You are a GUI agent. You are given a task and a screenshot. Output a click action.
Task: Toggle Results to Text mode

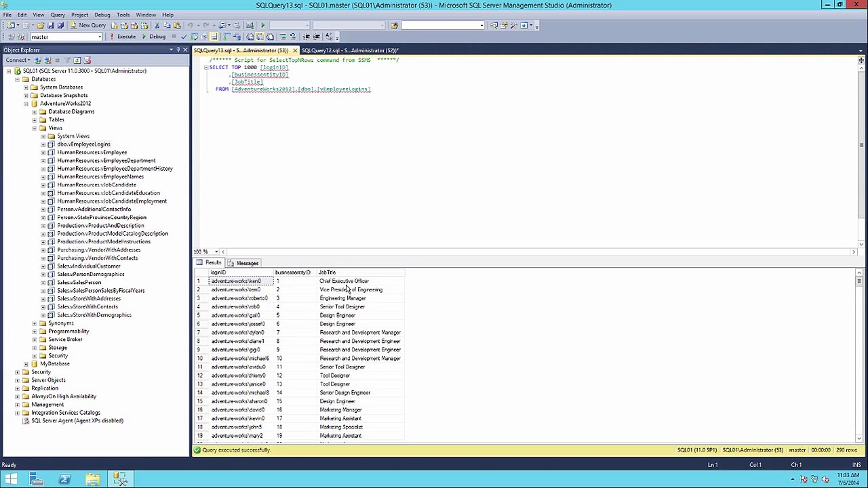[x=250, y=37]
